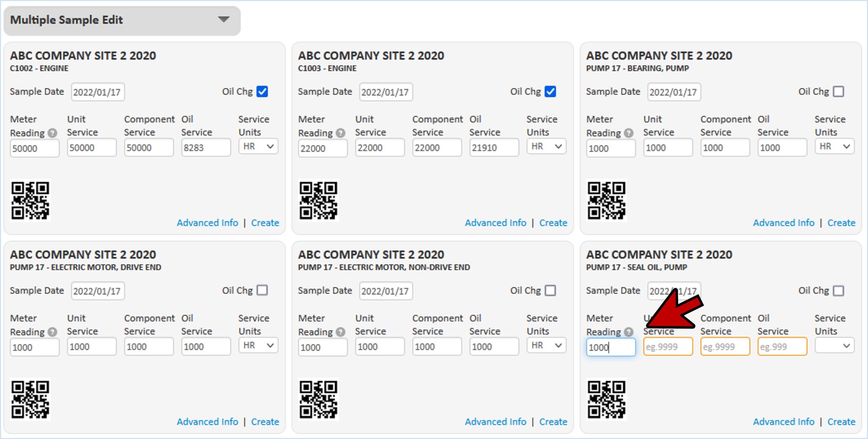Open Advanced Info for C1002 Engine
Screen dimensions: 868x439
pyautogui.click(x=207, y=223)
